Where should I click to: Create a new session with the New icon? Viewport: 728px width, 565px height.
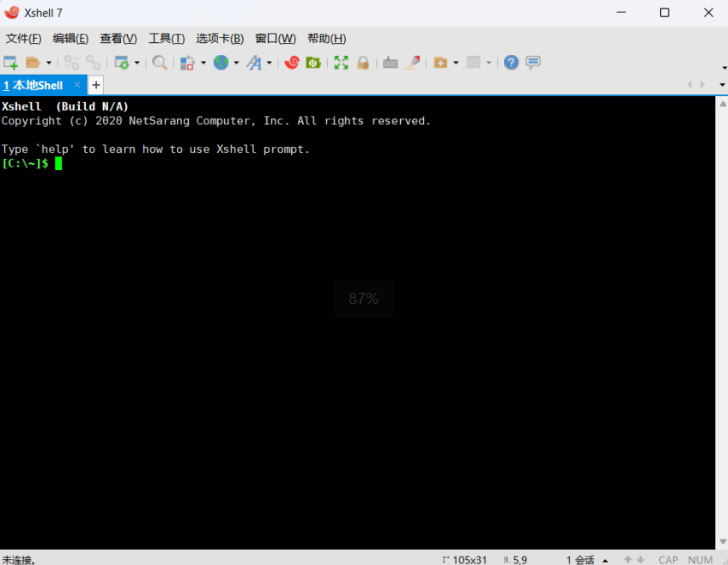click(x=9, y=62)
